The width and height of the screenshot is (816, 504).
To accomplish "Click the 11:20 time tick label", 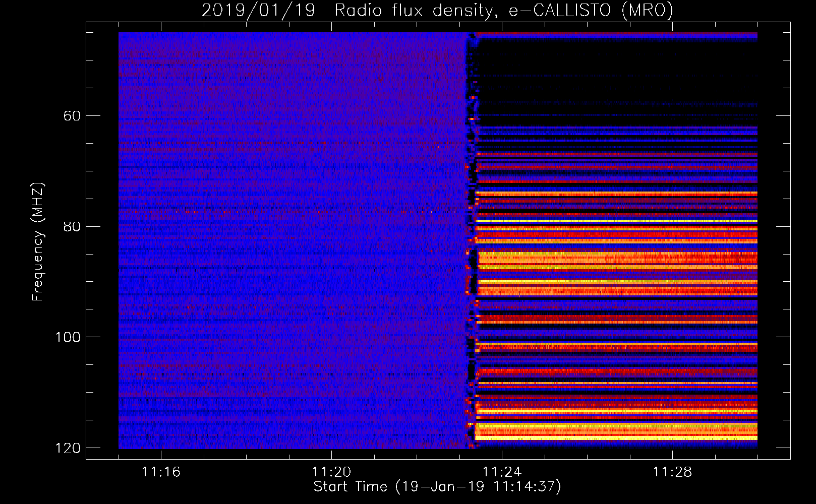I will (331, 472).
